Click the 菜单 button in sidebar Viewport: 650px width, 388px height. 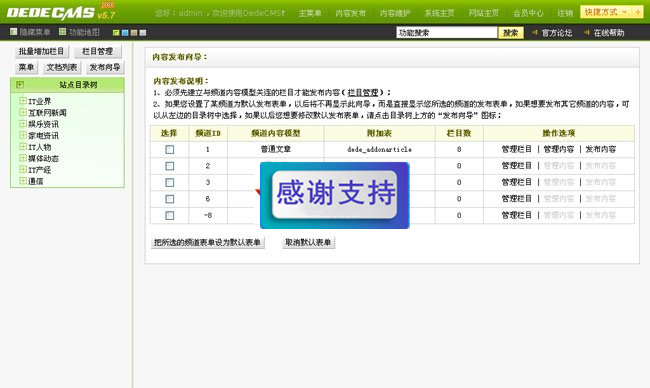tap(26, 67)
